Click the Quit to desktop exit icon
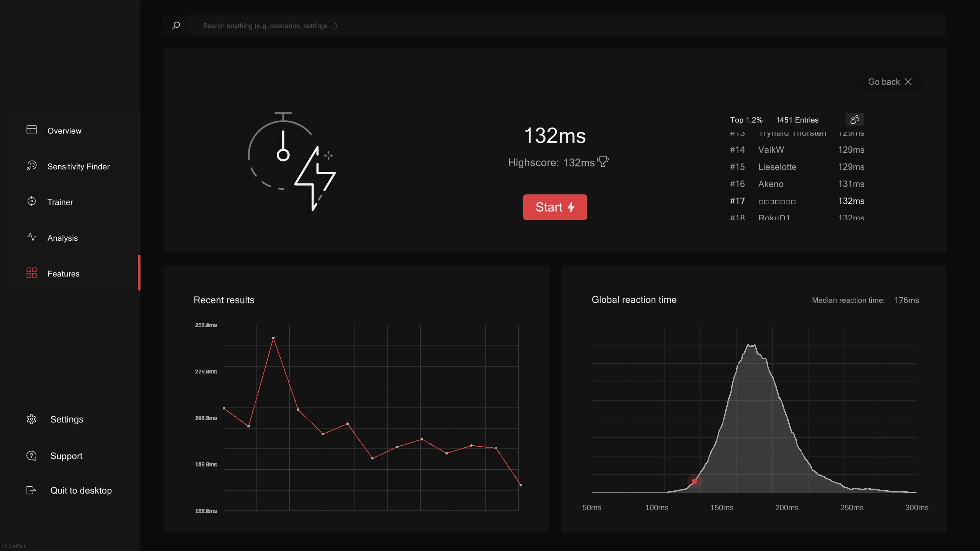 31,490
